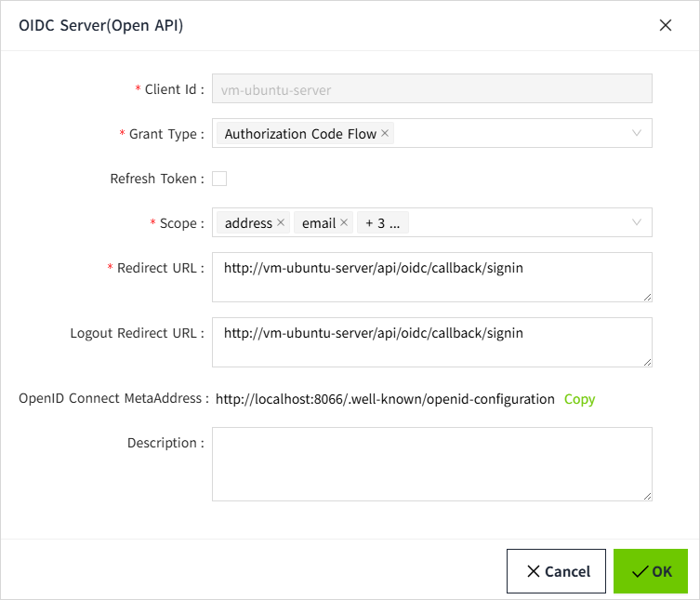This screenshot has width=700, height=600.
Task: Select the Authorization Code Flow tag text
Action: click(x=300, y=134)
